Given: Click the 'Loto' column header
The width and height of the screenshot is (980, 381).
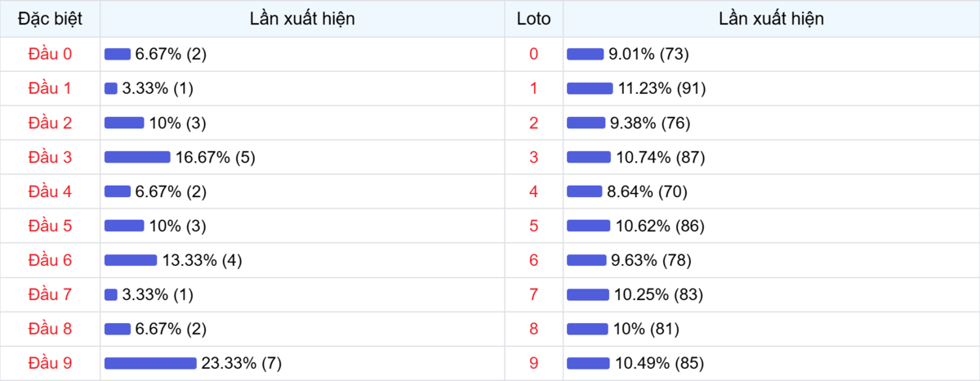Looking at the screenshot, I should pyautogui.click(x=533, y=19).
